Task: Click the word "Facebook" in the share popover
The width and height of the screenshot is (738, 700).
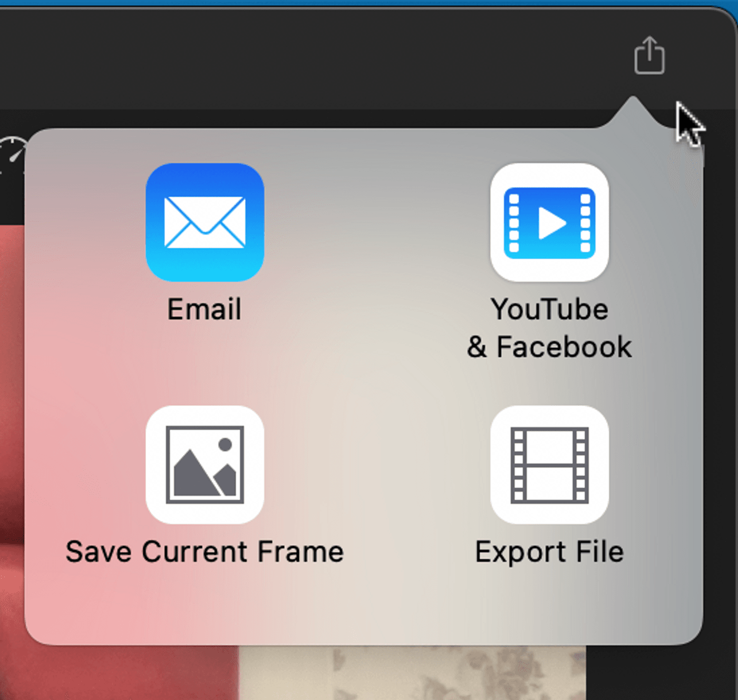Action: click(x=564, y=347)
